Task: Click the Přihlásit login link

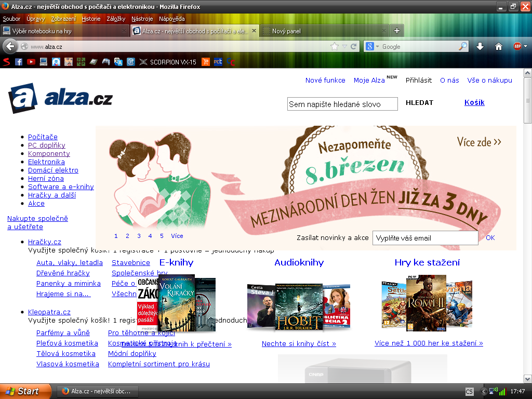Action: [419, 81]
